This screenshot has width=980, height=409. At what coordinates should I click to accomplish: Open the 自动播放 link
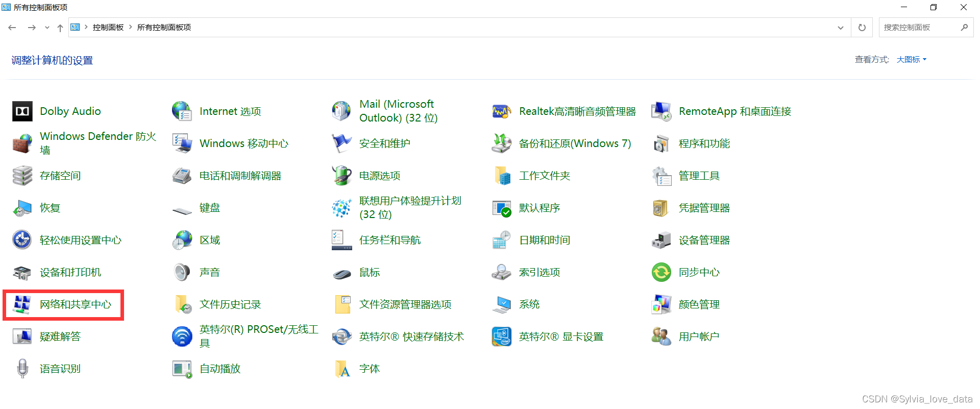click(x=220, y=369)
